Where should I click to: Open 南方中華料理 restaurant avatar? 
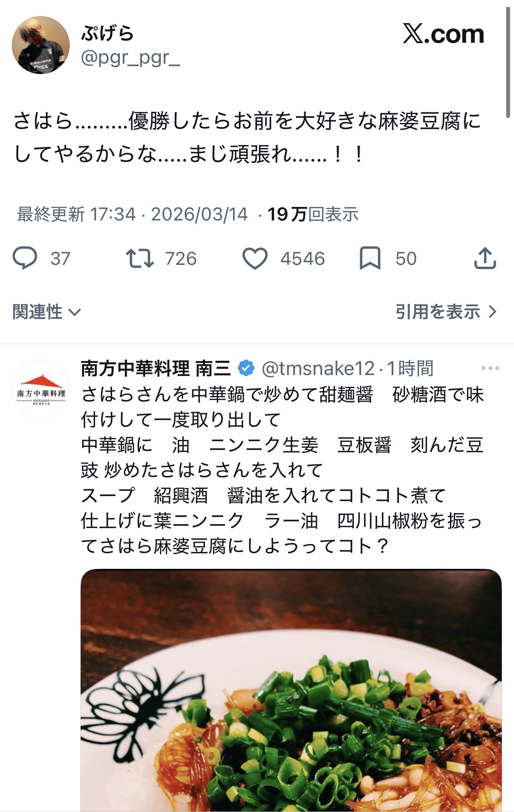click(41, 389)
